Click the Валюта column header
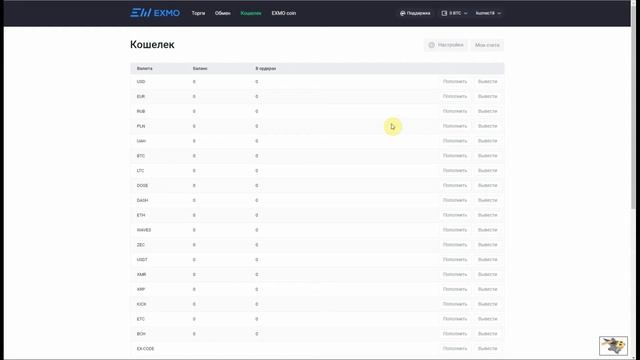 tap(144, 69)
